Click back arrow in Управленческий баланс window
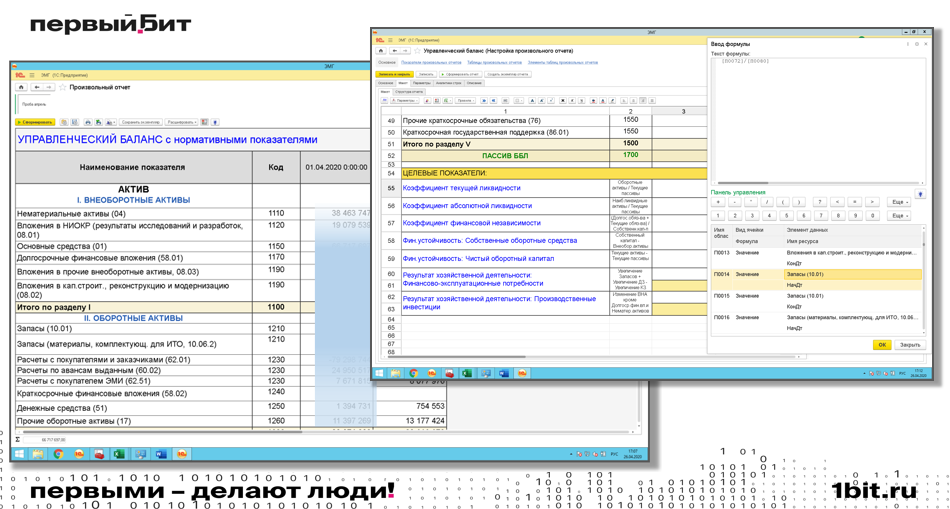 (x=395, y=51)
